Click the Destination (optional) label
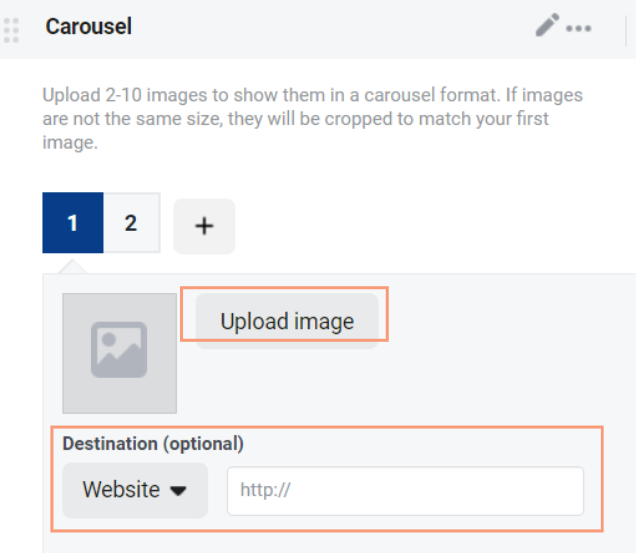636x553 pixels. pyautogui.click(x=153, y=443)
